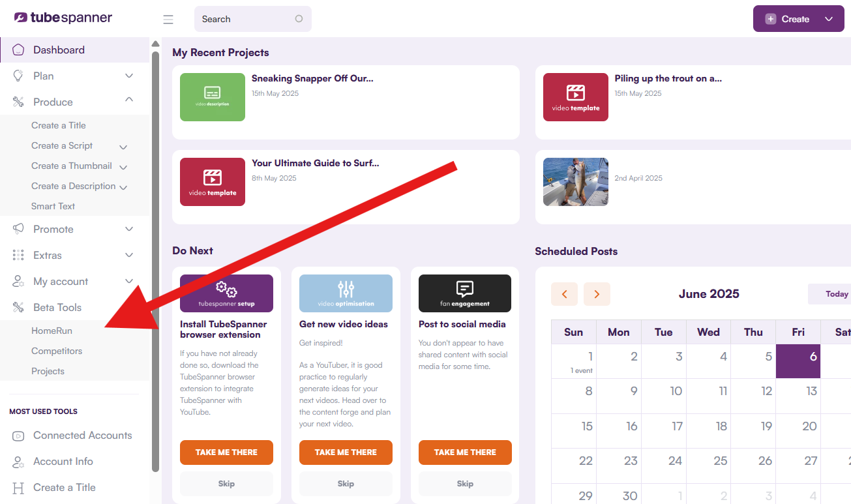Skip the Get new video ideas card
Image resolution: width=851 pixels, height=504 pixels.
pyautogui.click(x=346, y=484)
